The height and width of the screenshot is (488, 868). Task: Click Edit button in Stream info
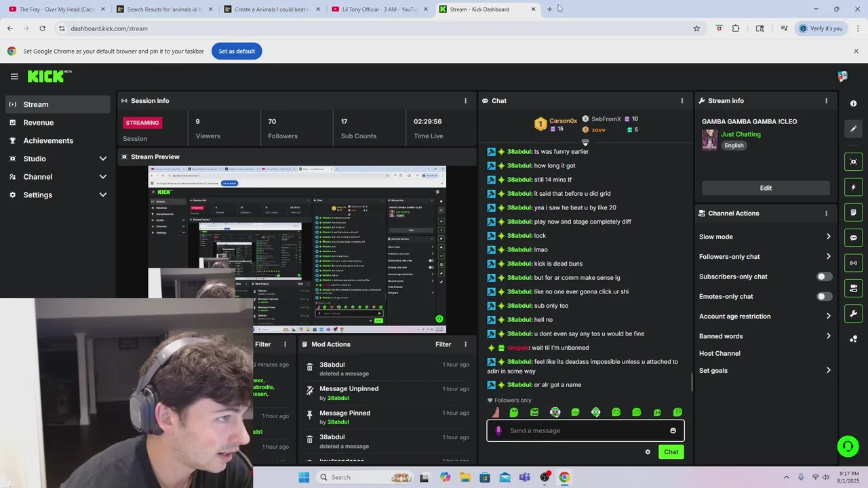(766, 188)
